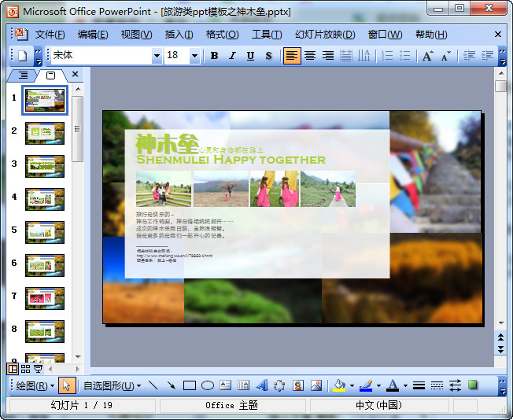Select the Arrow drawing tool
This screenshot has width=513, height=420.
(x=171, y=385)
